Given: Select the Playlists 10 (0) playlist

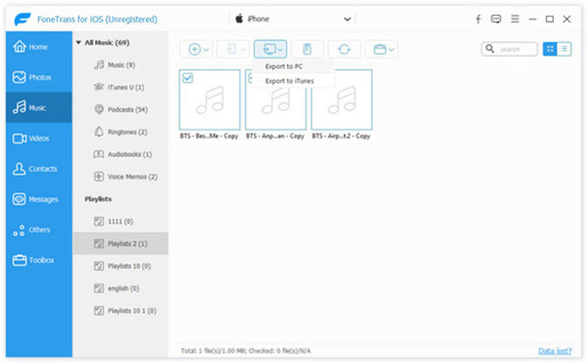Looking at the screenshot, I should click(x=121, y=266).
